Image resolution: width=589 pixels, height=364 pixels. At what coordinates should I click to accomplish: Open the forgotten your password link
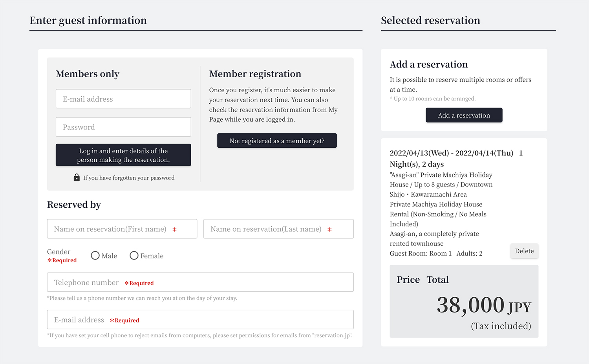pos(129,178)
